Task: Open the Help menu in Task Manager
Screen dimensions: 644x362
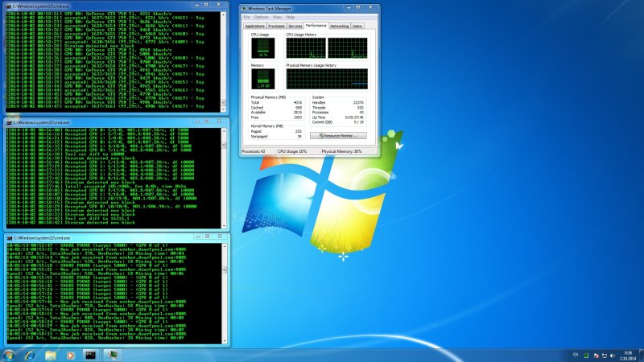Action: coord(290,17)
